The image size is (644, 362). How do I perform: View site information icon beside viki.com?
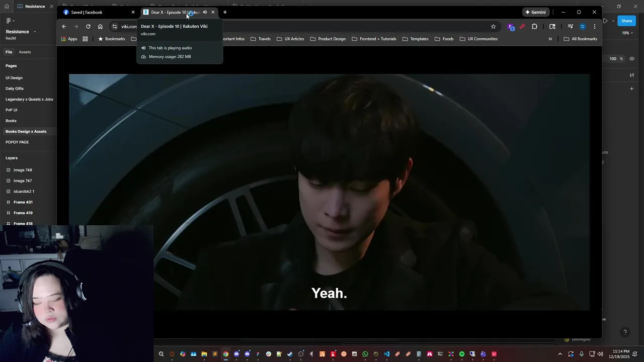[x=115, y=27]
